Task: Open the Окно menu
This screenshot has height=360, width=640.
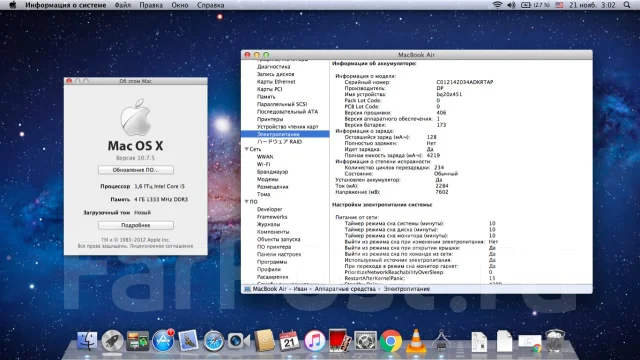Action: (x=180, y=5)
